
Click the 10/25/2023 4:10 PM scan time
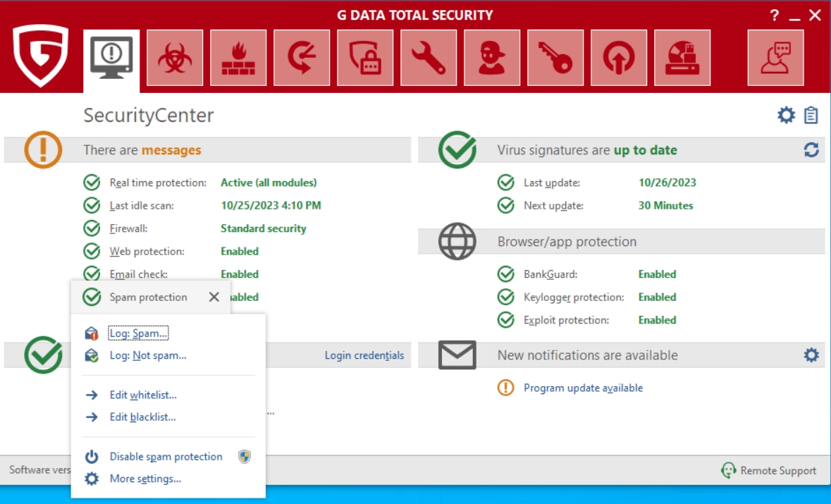[x=271, y=205]
